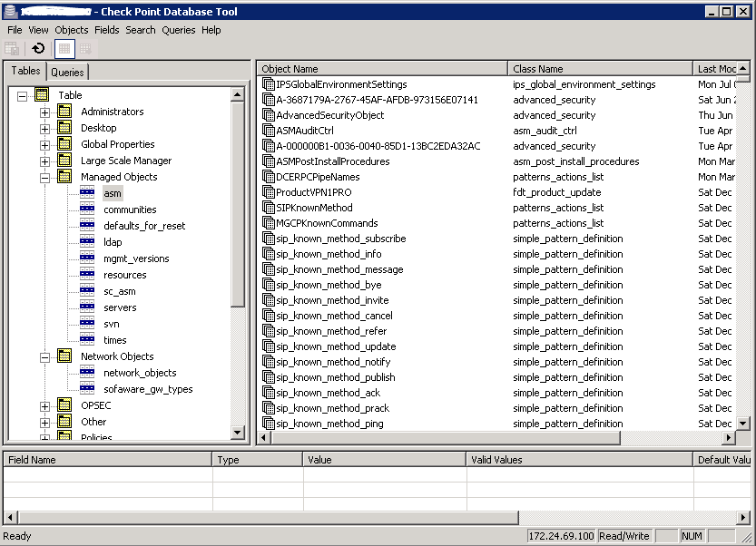Screen dimensions: 756x546
Task: Open the Search menu
Action: coord(141,30)
